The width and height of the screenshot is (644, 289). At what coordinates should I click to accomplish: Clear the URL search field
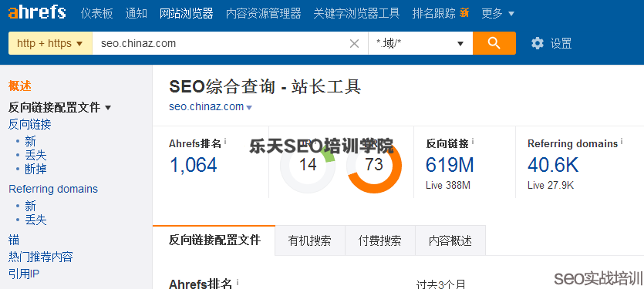point(354,43)
